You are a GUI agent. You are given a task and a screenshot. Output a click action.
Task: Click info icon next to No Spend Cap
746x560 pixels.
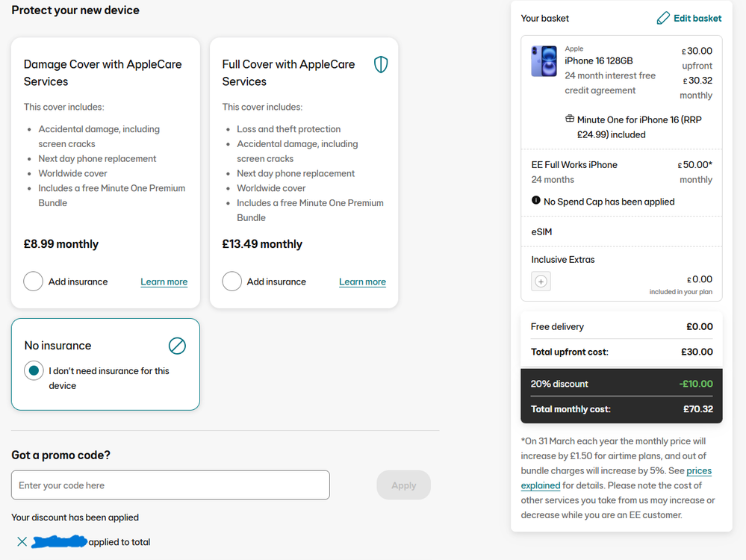click(x=535, y=200)
